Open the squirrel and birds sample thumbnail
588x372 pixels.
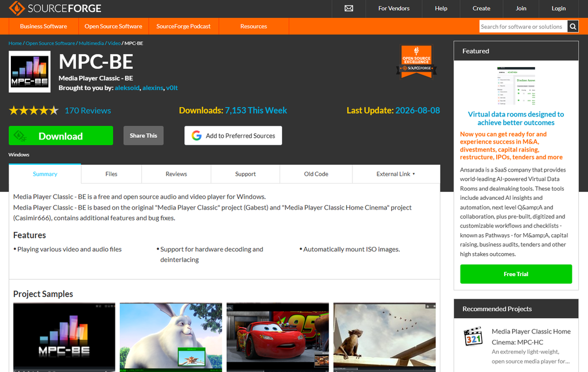pyautogui.click(x=384, y=338)
